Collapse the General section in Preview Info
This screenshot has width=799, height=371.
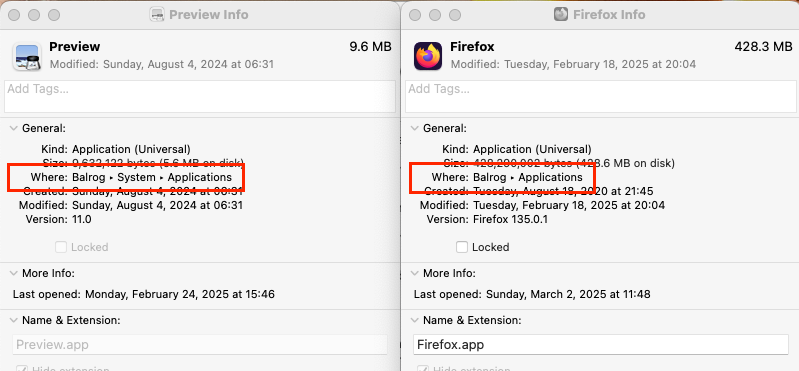click(x=13, y=128)
